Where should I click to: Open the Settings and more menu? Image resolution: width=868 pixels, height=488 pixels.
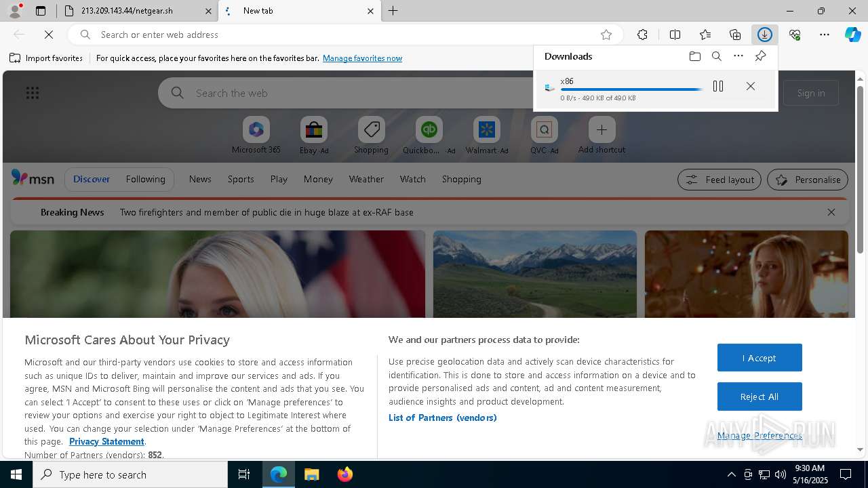[825, 35]
